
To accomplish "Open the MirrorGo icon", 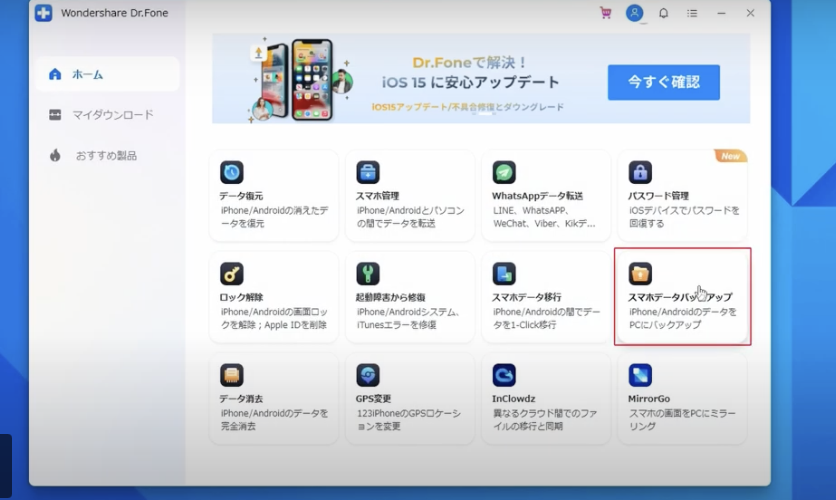I will coord(640,375).
